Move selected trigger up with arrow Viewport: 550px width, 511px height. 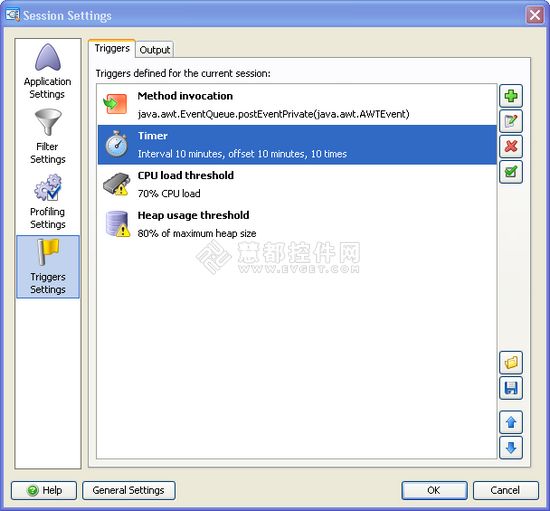coord(511,422)
